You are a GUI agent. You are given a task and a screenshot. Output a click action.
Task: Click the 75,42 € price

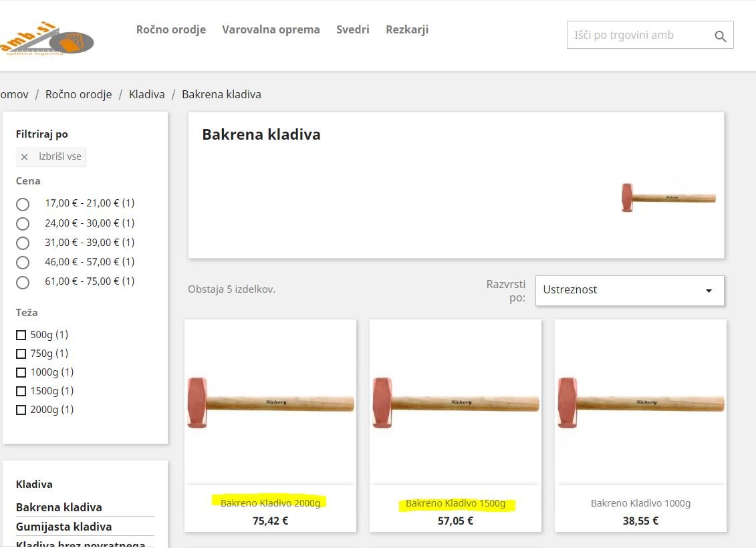click(x=271, y=521)
